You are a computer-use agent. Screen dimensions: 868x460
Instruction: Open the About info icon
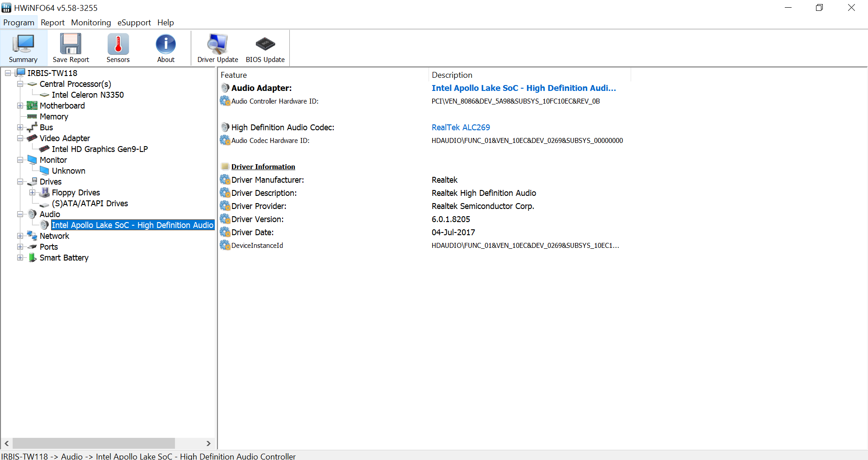tap(166, 44)
